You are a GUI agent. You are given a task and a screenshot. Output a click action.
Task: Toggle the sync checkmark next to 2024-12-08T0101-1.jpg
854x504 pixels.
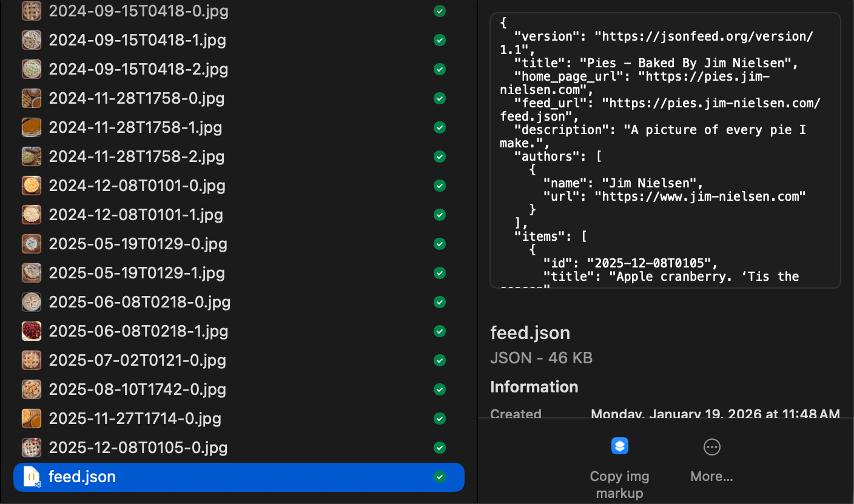click(439, 215)
